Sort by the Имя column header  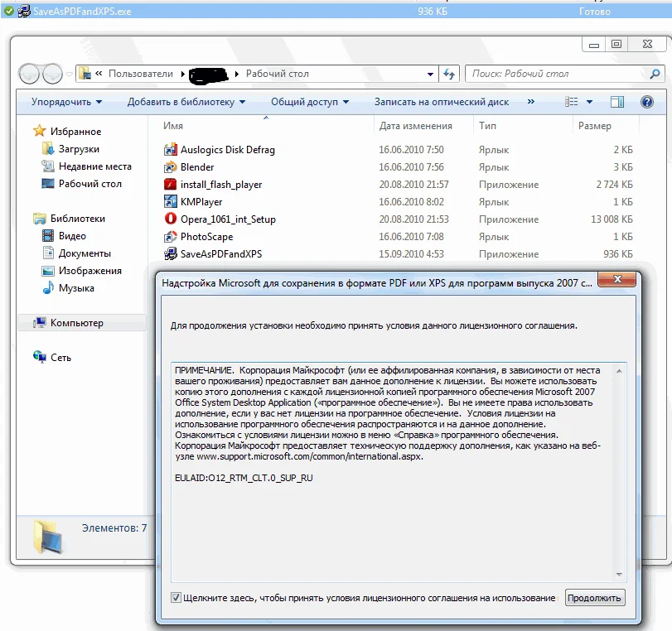[x=172, y=126]
